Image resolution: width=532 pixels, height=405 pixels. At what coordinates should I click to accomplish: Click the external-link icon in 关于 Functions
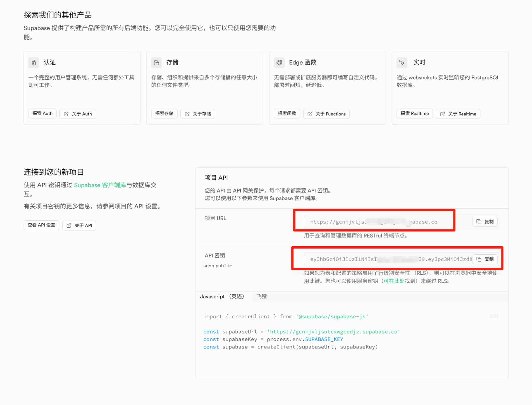(x=310, y=114)
